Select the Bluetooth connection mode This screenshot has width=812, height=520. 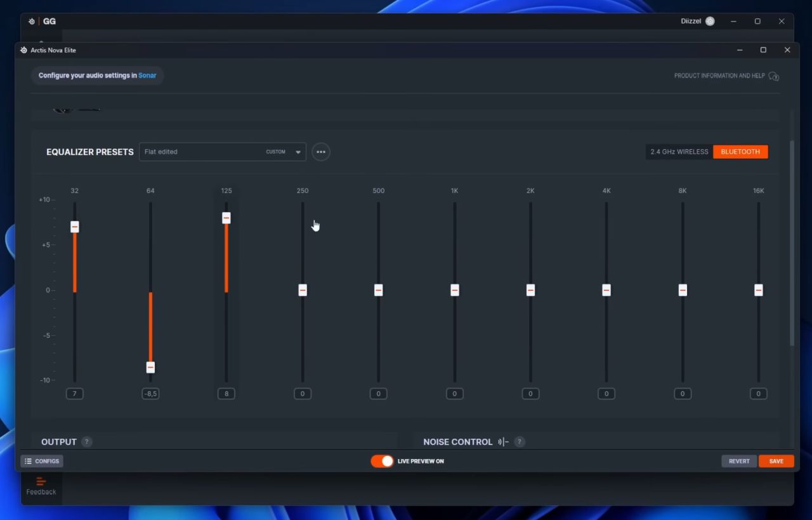click(740, 152)
